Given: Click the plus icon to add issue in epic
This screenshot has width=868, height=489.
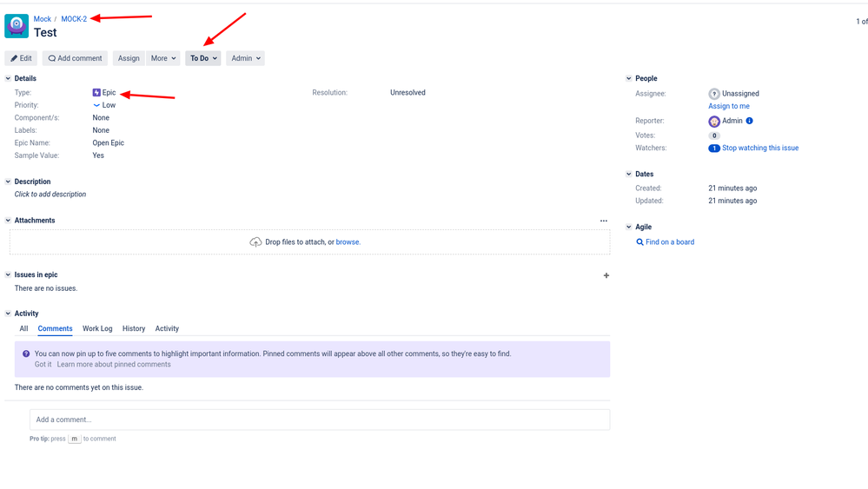Looking at the screenshot, I should (x=606, y=275).
